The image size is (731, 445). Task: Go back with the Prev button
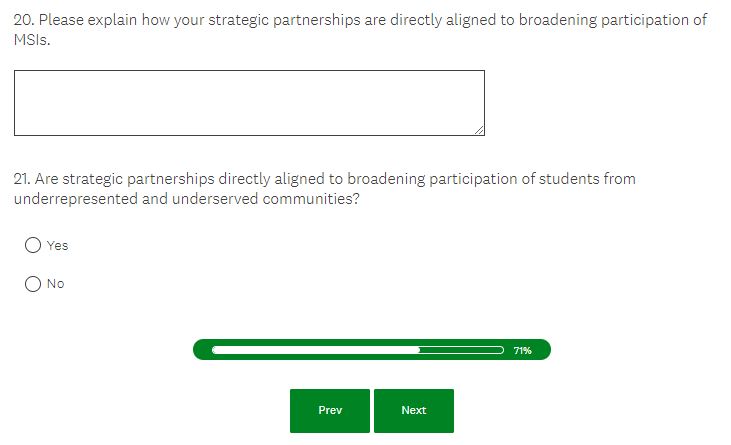tap(330, 410)
